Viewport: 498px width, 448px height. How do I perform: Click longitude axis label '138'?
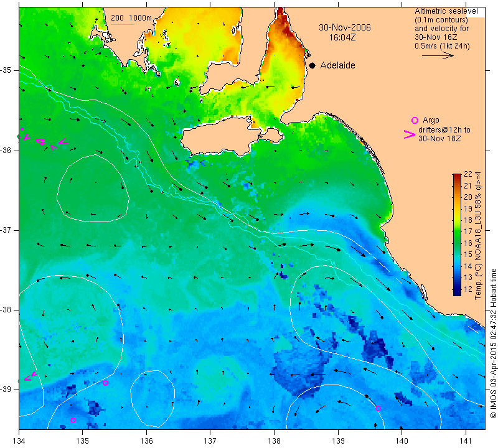274,441
